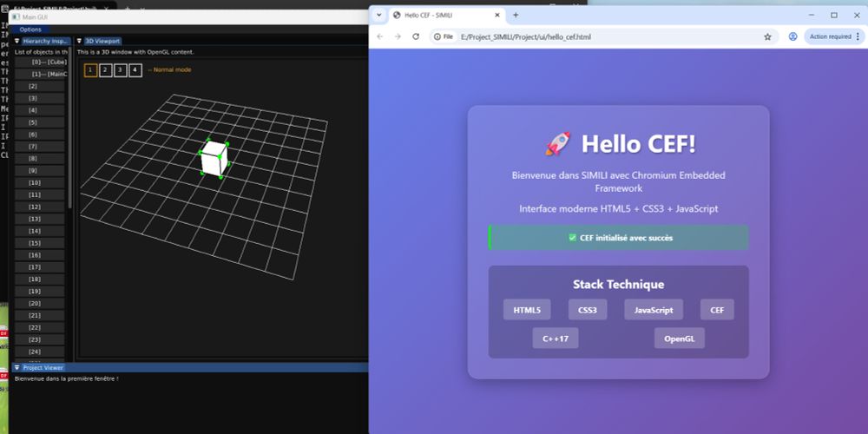This screenshot has width=868, height=434.
Task: Click the green check mark in success banner
Action: point(573,238)
